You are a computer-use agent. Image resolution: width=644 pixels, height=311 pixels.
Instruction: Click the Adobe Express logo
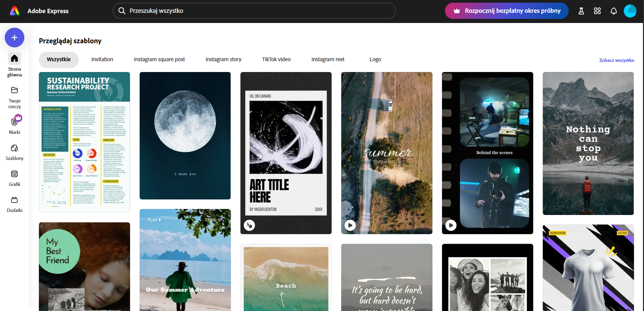[x=15, y=11]
